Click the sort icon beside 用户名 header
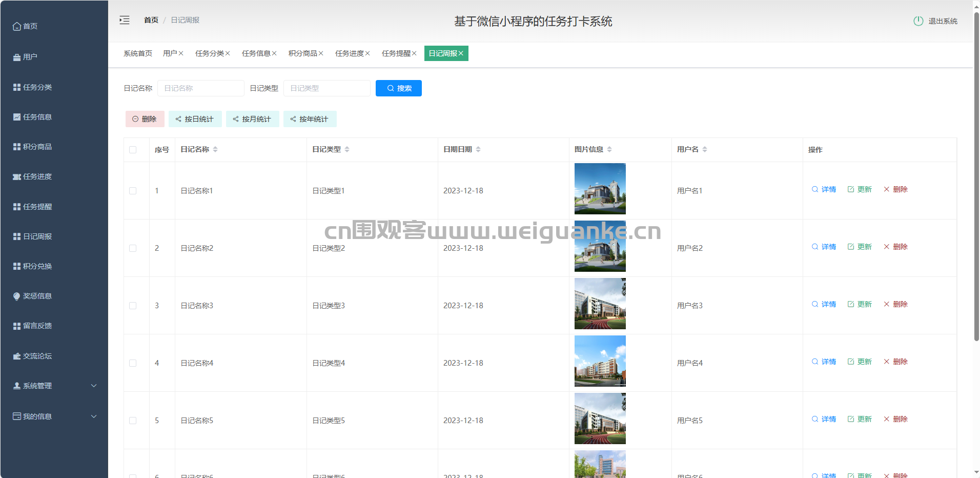This screenshot has width=980, height=478. coord(705,149)
